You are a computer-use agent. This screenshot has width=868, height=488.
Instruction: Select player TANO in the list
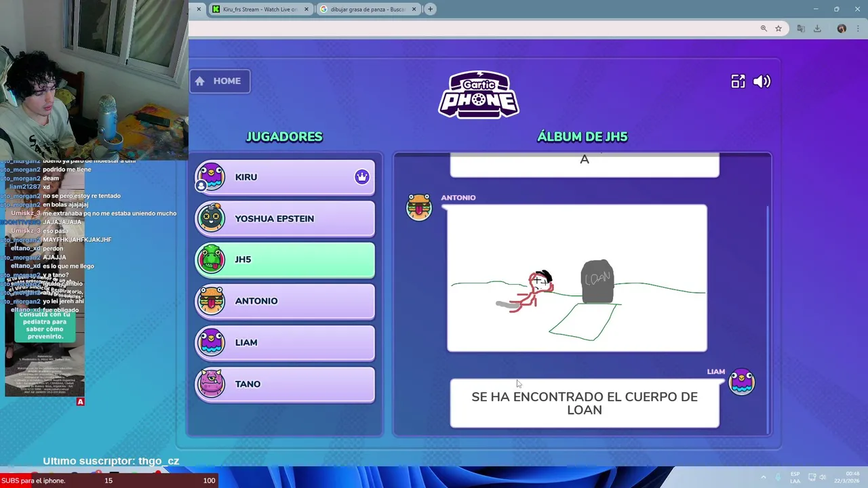pos(285,384)
